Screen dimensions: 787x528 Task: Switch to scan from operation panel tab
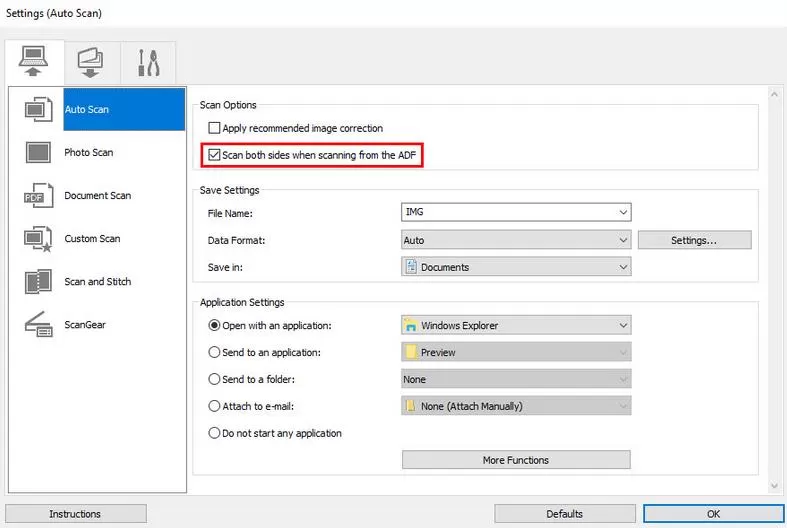pos(91,63)
